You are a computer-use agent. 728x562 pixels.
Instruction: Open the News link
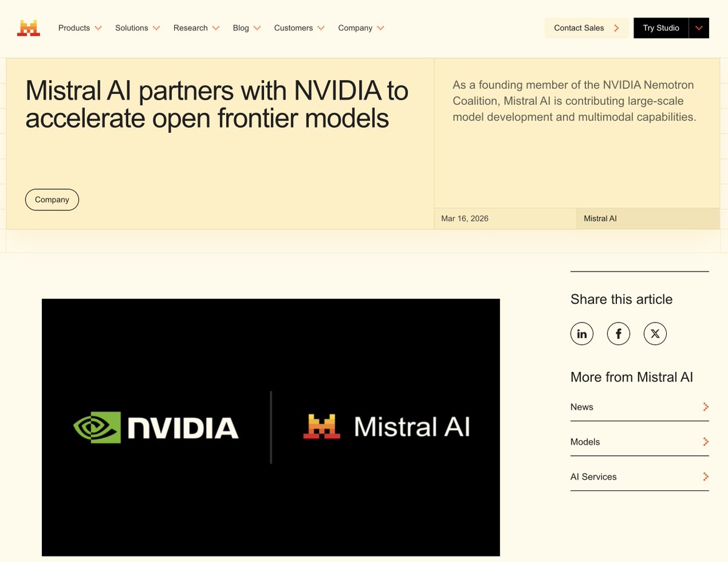click(639, 407)
